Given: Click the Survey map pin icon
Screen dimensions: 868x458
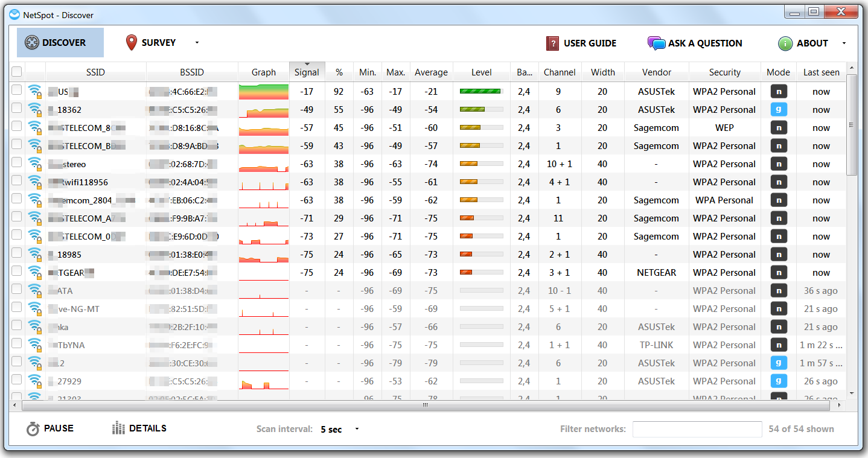Looking at the screenshot, I should (x=131, y=43).
